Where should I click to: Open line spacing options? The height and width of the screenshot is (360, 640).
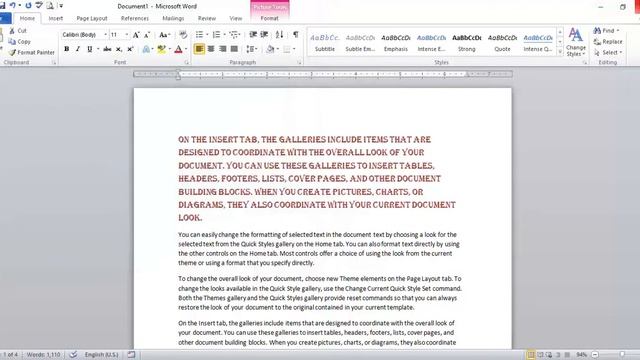point(251,49)
